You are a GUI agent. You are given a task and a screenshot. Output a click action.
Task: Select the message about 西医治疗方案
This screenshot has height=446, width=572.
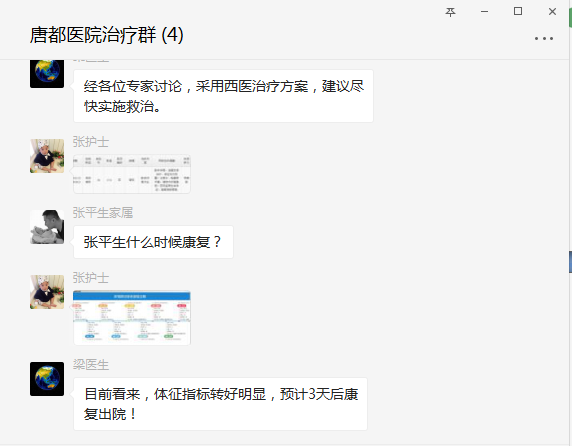[223, 96]
